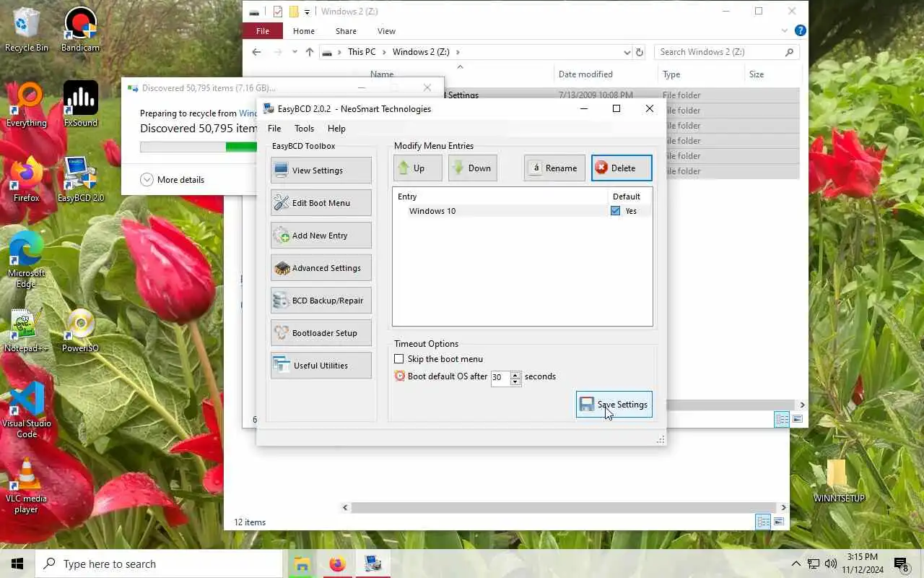924x578 pixels.
Task: Open EasyBCD 2.0 desktop shortcut
Action: 80,180
